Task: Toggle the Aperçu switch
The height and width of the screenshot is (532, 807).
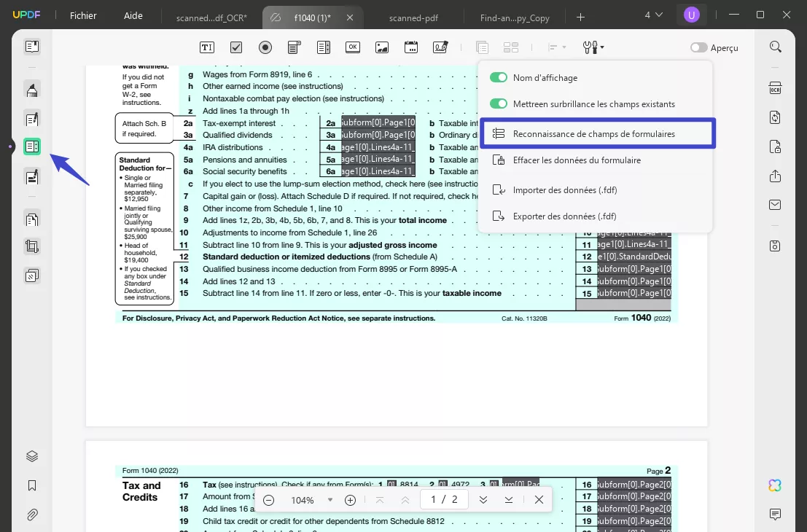Action: point(698,47)
